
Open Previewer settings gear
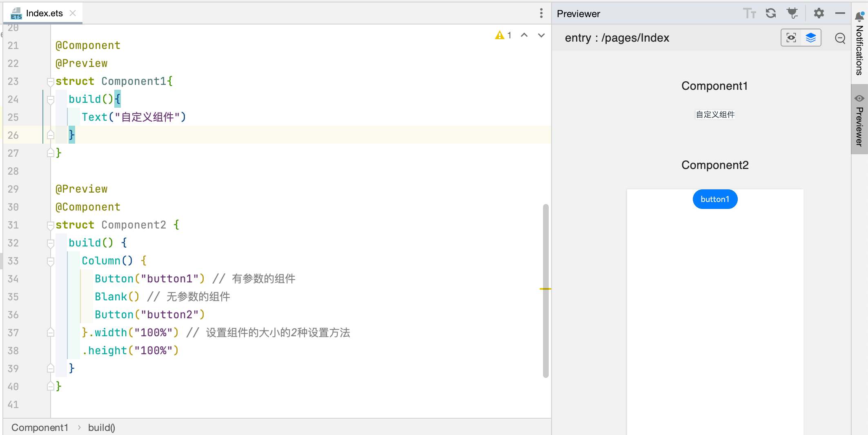click(x=819, y=13)
